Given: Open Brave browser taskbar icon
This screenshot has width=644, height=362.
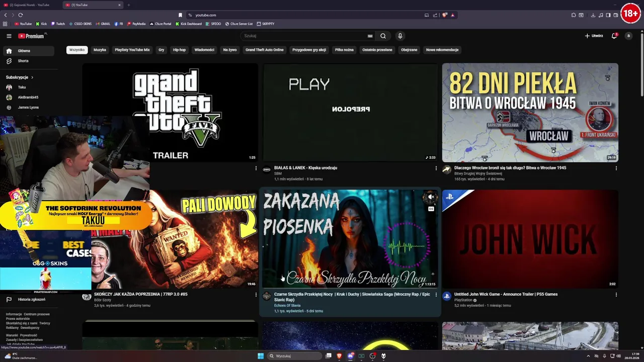Looking at the screenshot, I should (339, 356).
